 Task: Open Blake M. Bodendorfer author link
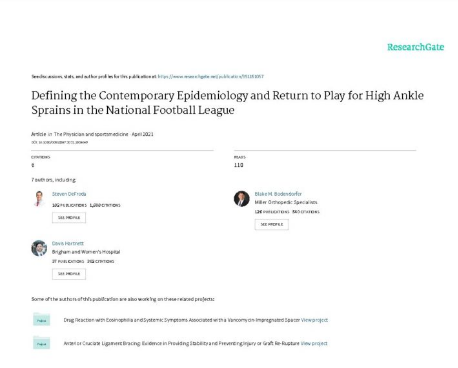278,194
